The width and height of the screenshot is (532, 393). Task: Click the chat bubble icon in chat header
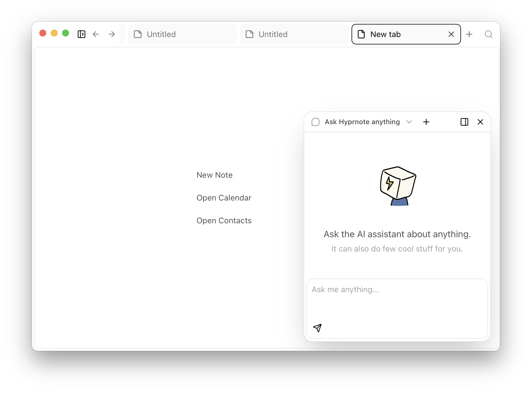[315, 122]
